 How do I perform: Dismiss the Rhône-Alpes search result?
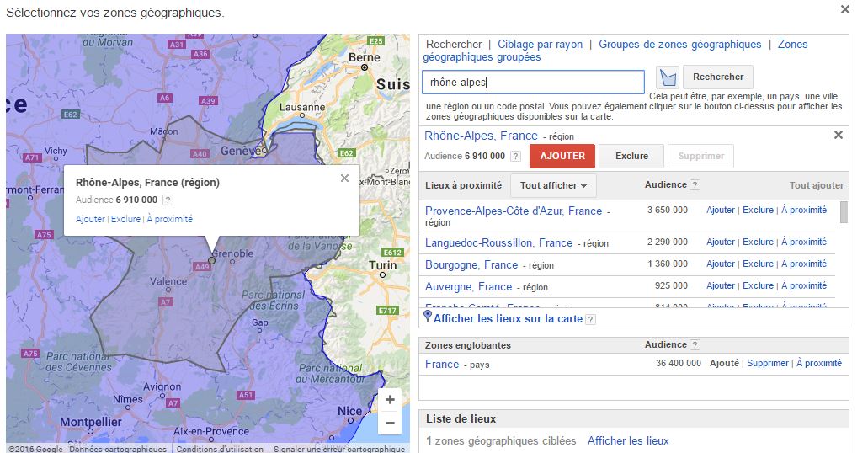839,135
